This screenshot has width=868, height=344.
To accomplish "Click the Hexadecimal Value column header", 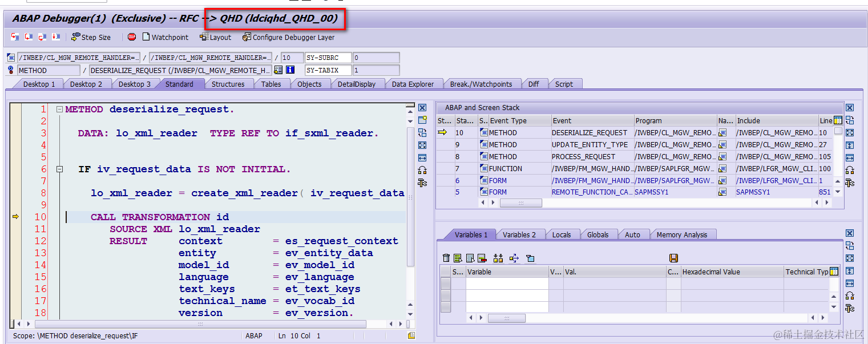I will pos(732,272).
